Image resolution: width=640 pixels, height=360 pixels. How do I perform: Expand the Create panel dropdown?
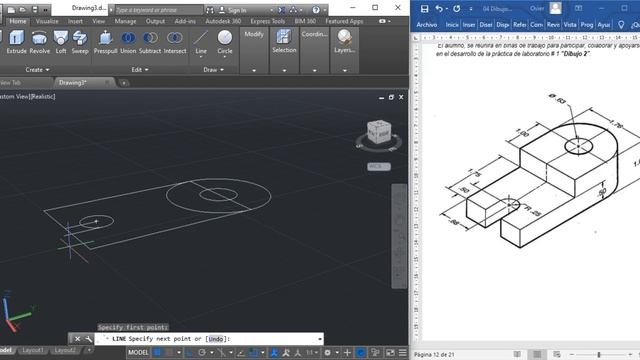[x=38, y=70]
